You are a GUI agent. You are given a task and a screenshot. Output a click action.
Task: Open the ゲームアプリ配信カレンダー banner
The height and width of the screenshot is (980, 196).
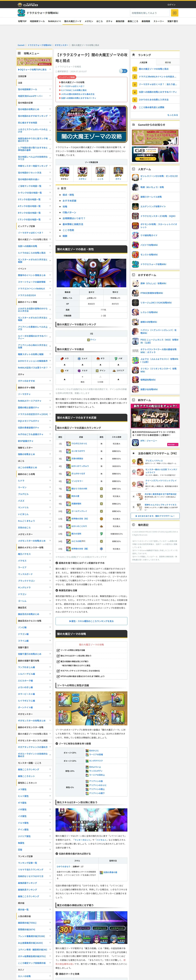pos(155,416)
